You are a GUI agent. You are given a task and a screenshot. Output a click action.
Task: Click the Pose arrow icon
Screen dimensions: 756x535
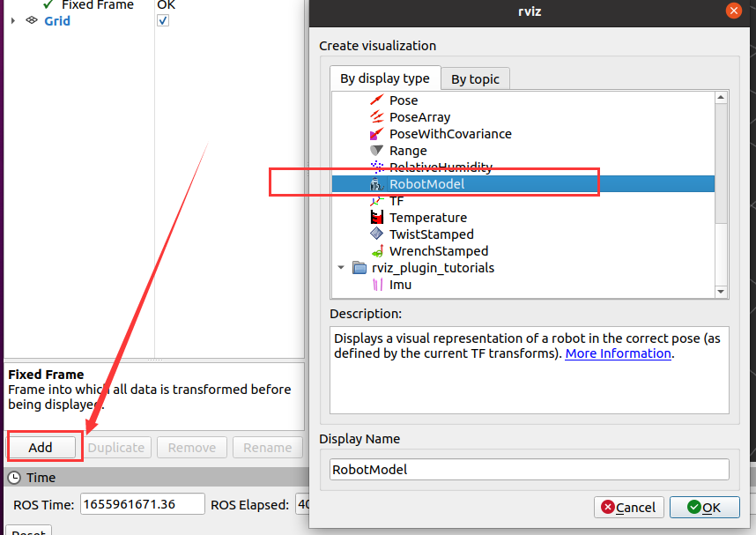click(376, 100)
